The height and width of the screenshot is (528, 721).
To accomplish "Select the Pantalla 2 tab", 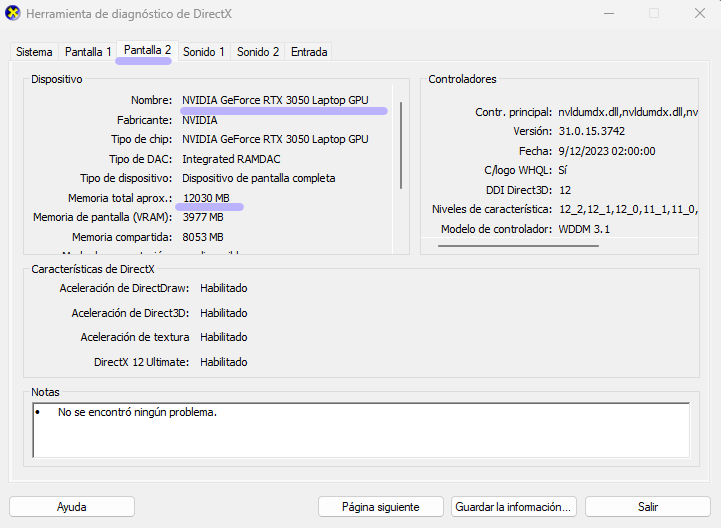I will point(147,50).
